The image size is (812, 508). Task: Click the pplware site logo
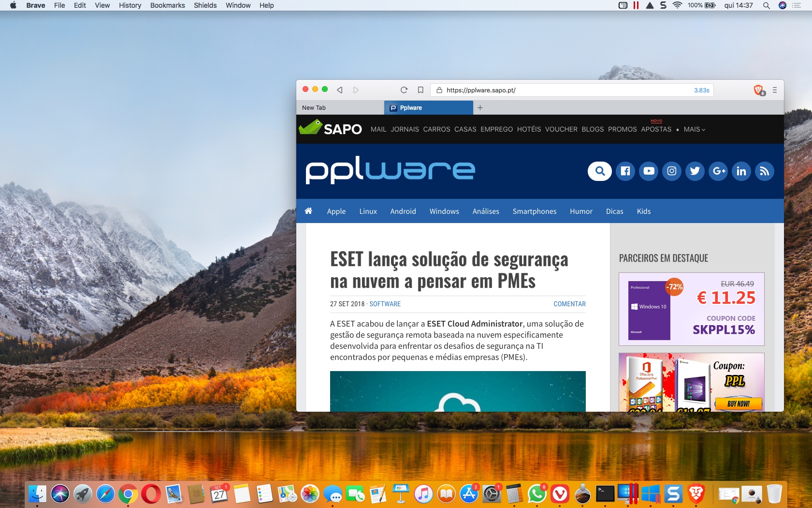click(391, 170)
